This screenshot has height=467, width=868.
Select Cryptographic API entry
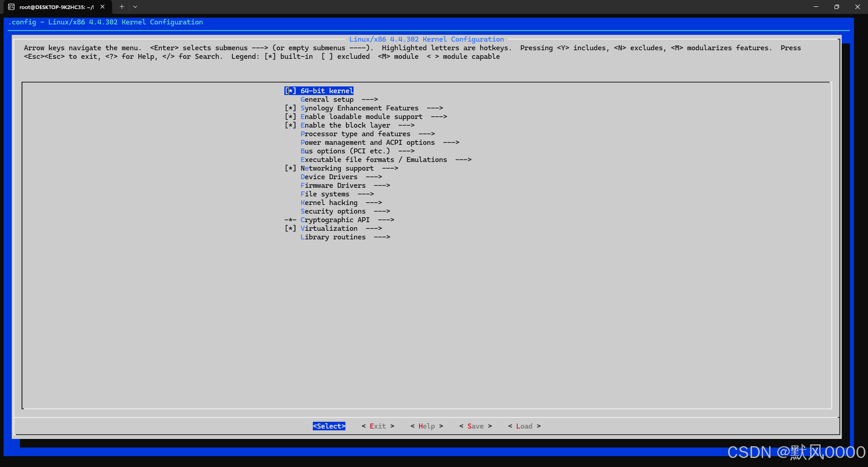tap(335, 220)
